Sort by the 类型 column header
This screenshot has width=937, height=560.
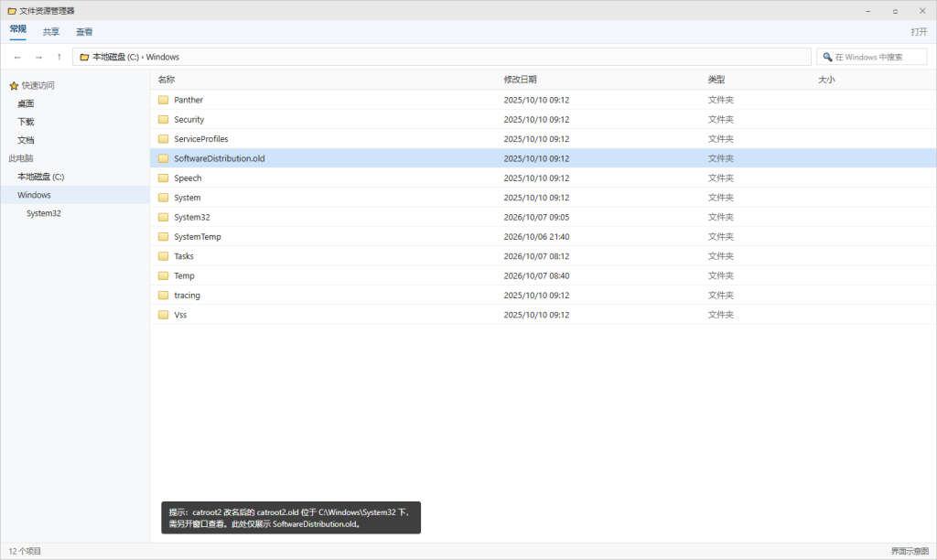tap(716, 80)
